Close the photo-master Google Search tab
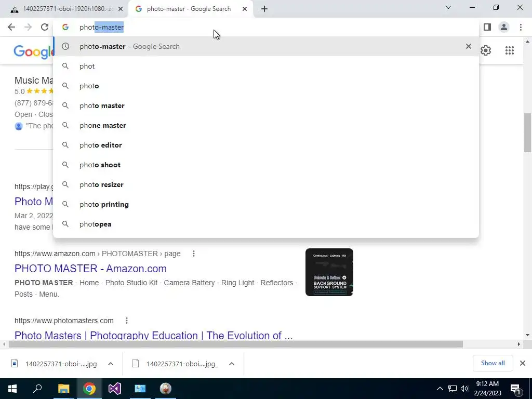The height and width of the screenshot is (399, 532). (x=245, y=9)
